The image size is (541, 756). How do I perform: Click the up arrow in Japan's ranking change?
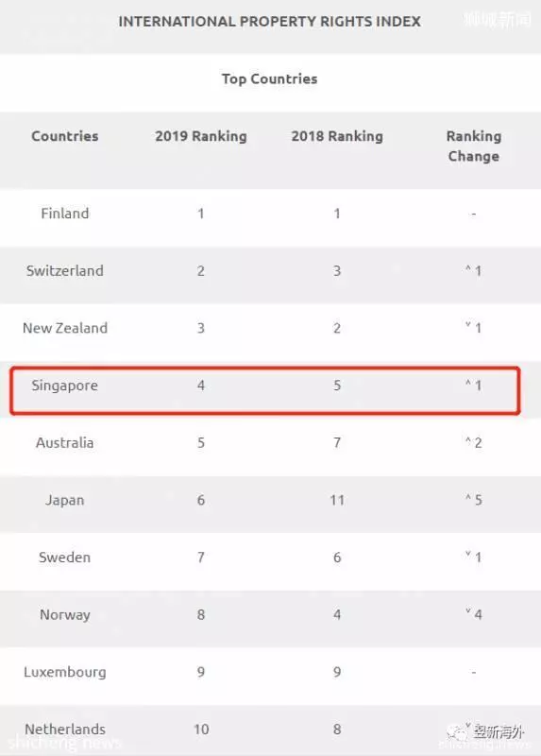(x=467, y=497)
